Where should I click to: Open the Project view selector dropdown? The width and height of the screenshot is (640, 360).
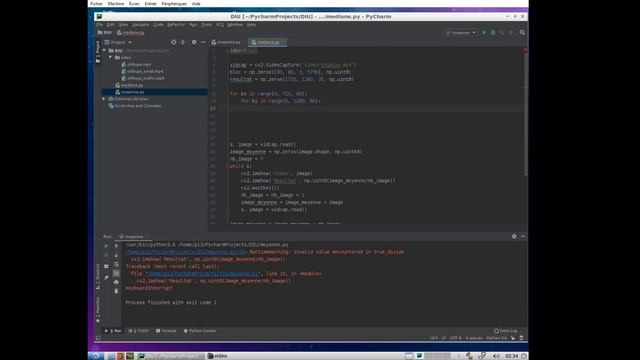click(x=119, y=42)
